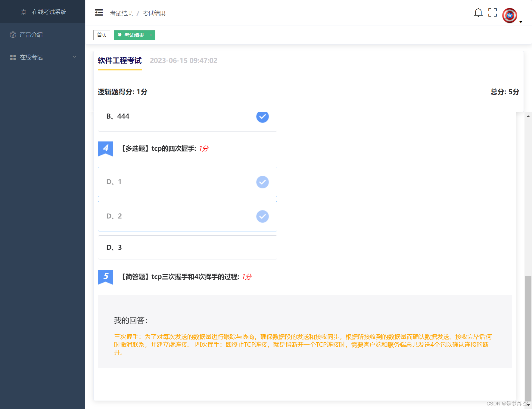This screenshot has width=532, height=409.
Task: Click the sun logo beside 在线考试系统
Action: tap(23, 12)
